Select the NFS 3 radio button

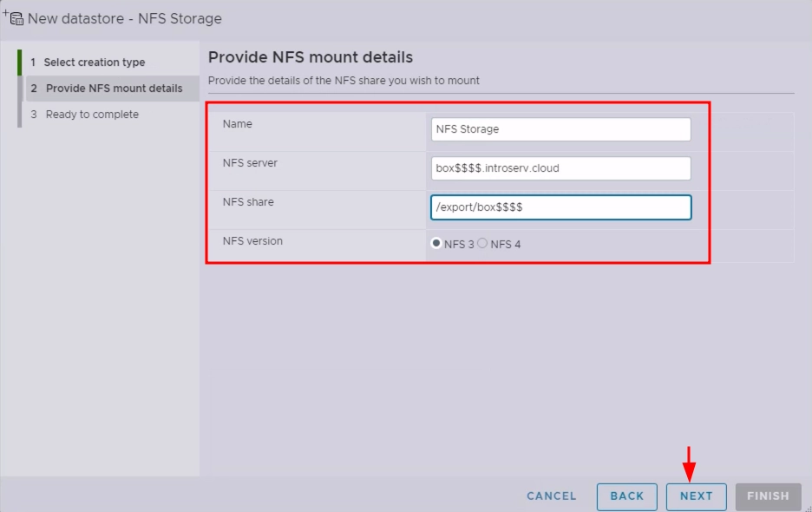pos(436,244)
